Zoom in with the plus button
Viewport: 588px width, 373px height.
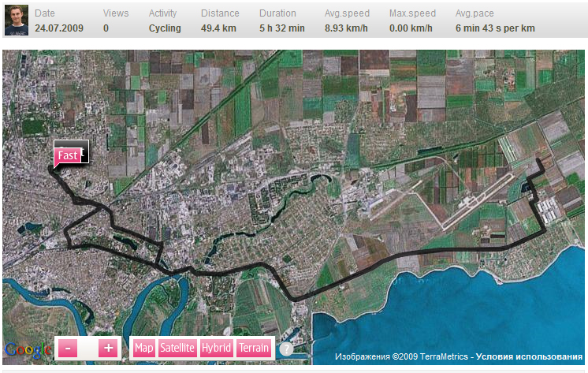[109, 348]
